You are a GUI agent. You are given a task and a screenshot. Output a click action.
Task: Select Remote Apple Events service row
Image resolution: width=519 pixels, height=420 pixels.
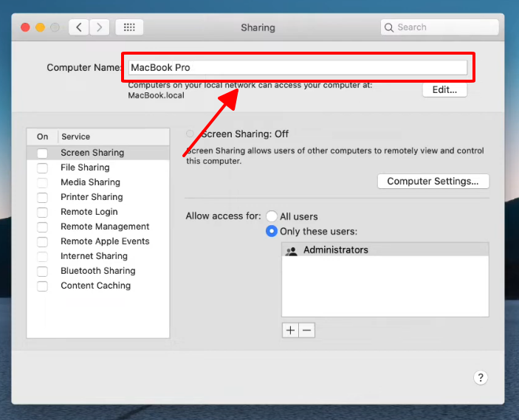click(x=98, y=241)
